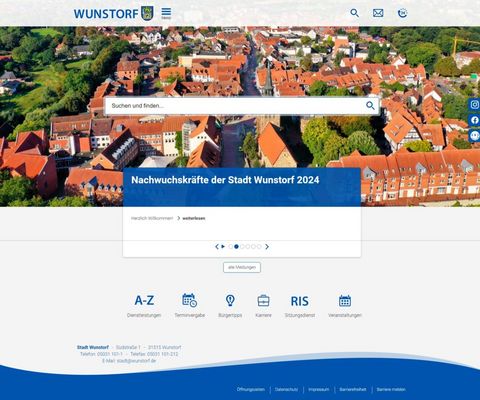Open the Terminvergabe calendar icon
480x400 pixels.
[190, 300]
